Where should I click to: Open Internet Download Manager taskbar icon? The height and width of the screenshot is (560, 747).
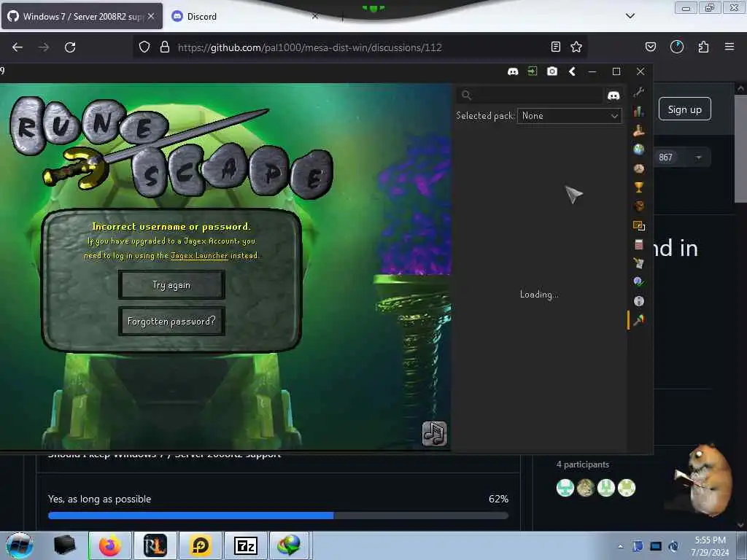pos(289,545)
